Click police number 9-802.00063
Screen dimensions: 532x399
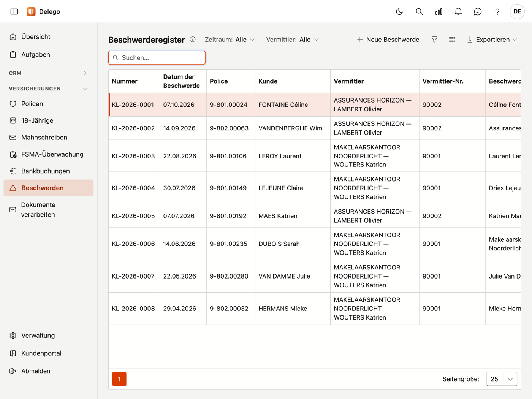[x=229, y=128]
